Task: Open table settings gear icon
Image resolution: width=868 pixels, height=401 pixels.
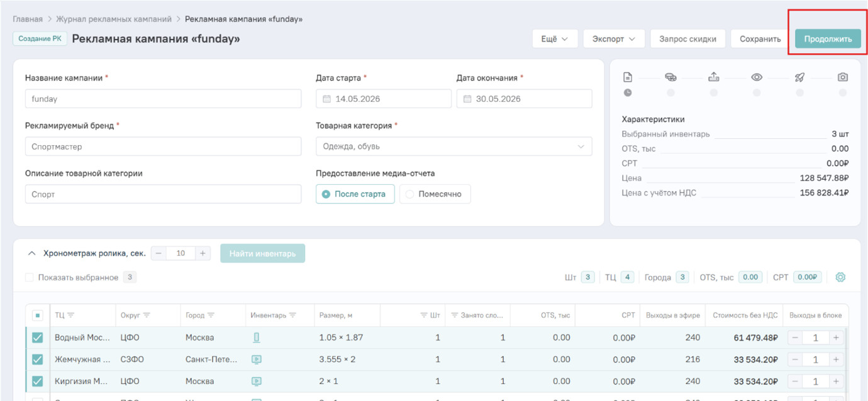Action: pos(840,277)
